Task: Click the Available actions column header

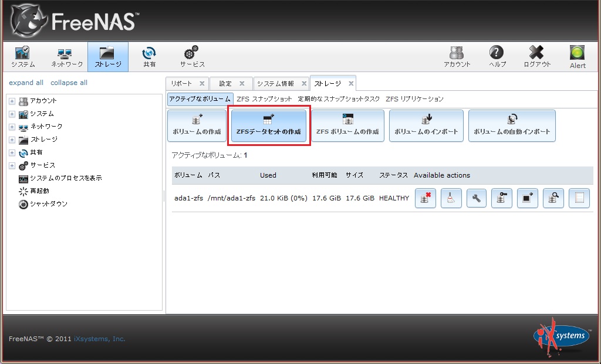Action: click(442, 175)
